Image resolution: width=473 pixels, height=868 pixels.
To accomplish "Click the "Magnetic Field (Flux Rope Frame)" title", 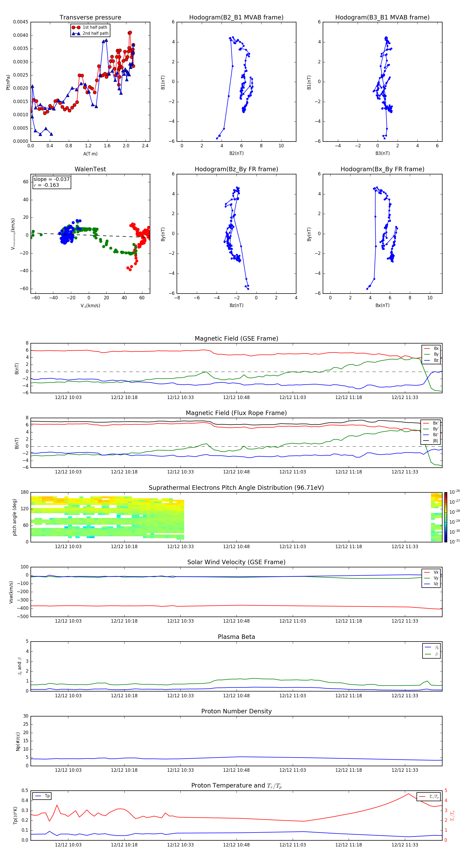I will 236,413.
